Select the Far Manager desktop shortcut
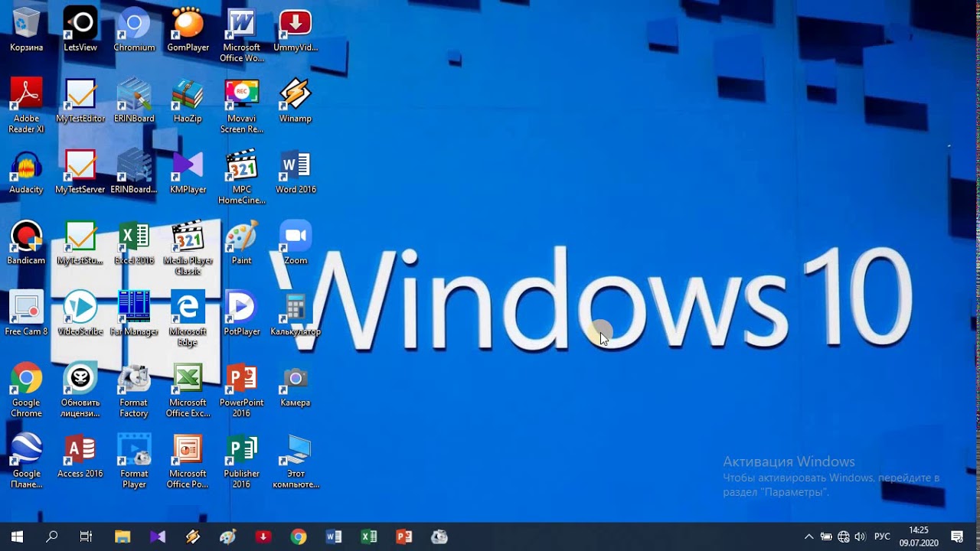Viewport: 980px width, 551px height. [x=134, y=314]
